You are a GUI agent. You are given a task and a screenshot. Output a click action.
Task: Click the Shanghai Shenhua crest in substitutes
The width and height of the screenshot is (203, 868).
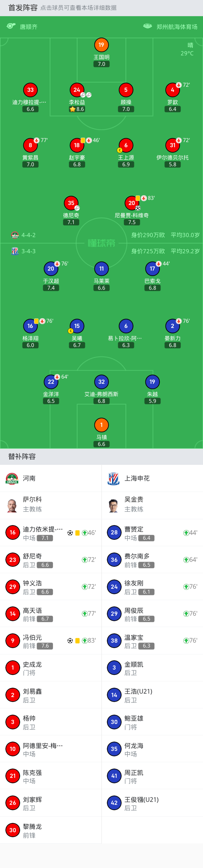[114, 478]
